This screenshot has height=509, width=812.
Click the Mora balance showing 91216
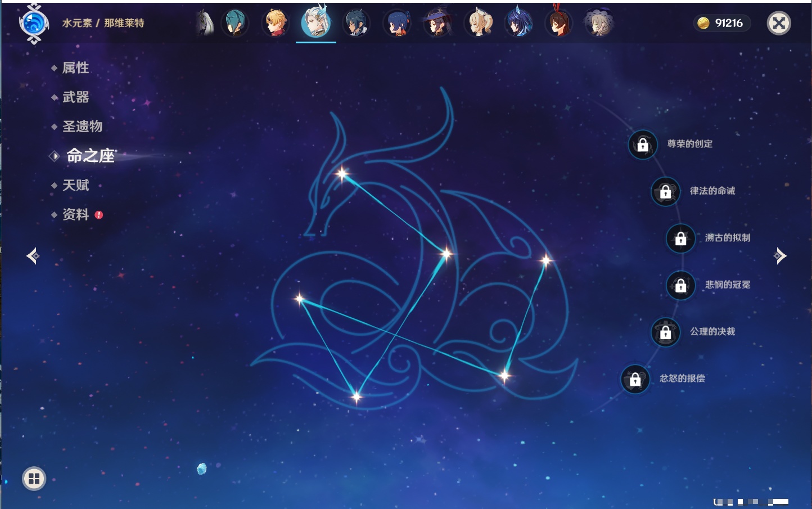tap(721, 23)
